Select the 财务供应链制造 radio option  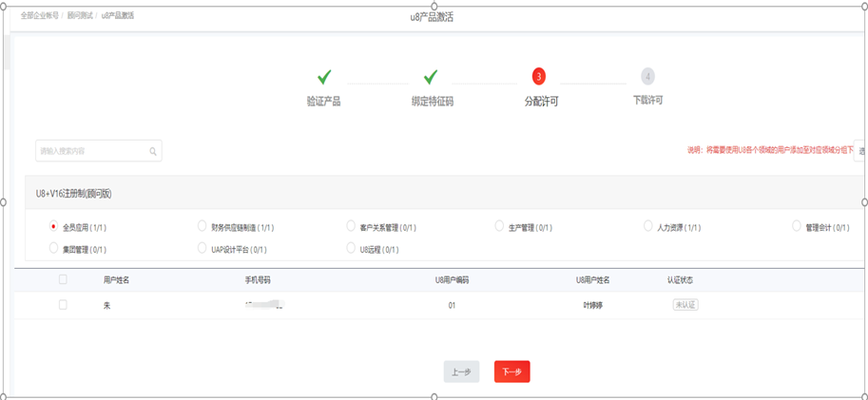202,226
